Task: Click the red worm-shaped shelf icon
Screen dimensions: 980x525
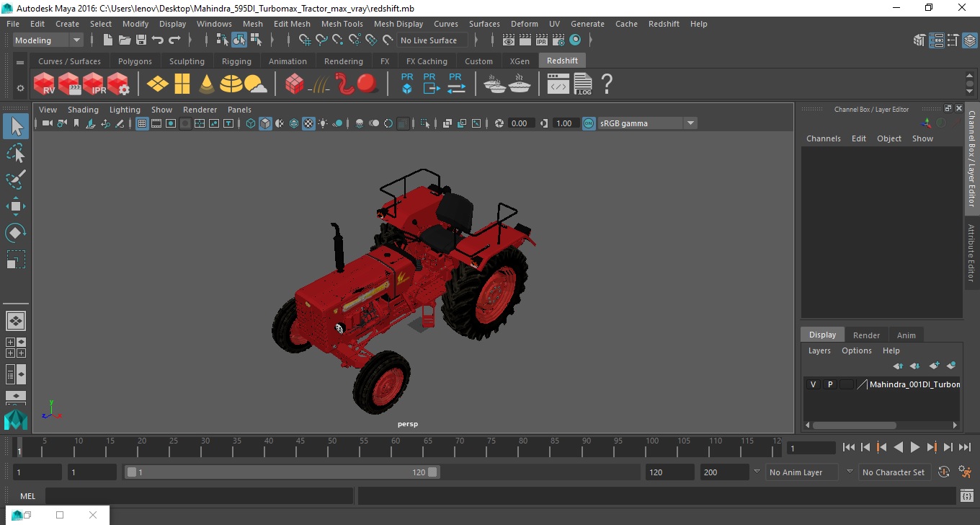Action: pos(344,84)
